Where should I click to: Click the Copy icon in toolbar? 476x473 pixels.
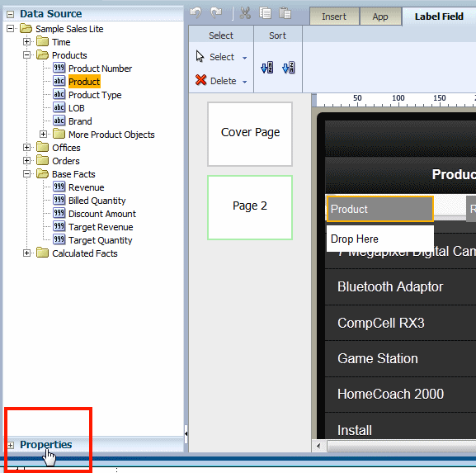(x=266, y=13)
